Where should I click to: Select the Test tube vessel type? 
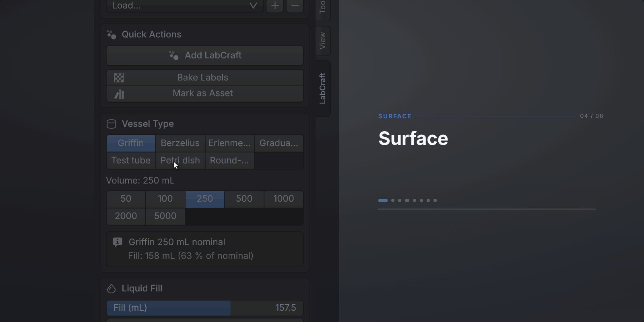pos(131,161)
